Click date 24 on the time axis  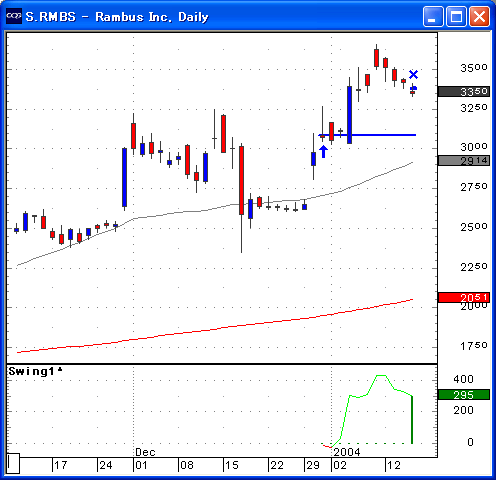click(106, 465)
